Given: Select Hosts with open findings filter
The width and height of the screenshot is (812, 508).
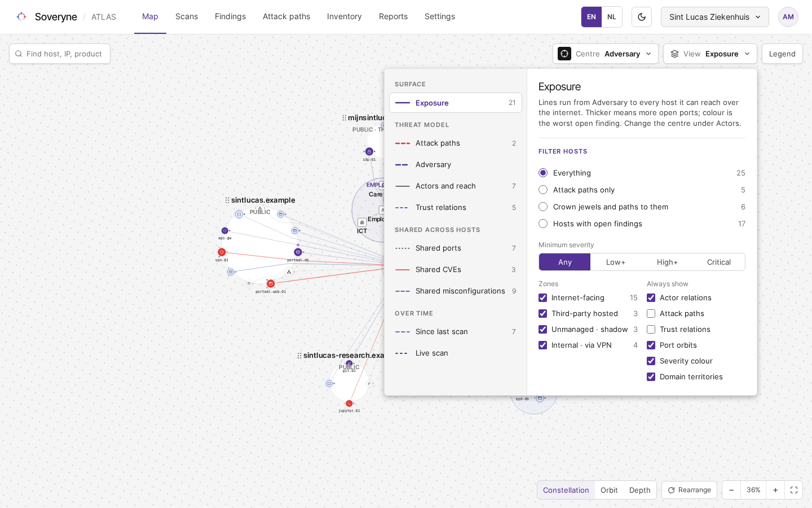Looking at the screenshot, I should click(543, 224).
